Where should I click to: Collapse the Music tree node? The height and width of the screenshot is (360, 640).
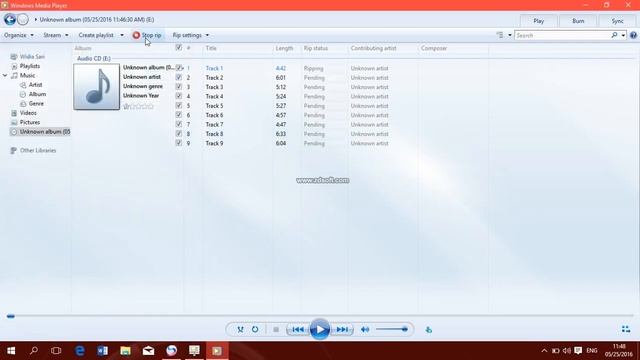pyautogui.click(x=5, y=76)
